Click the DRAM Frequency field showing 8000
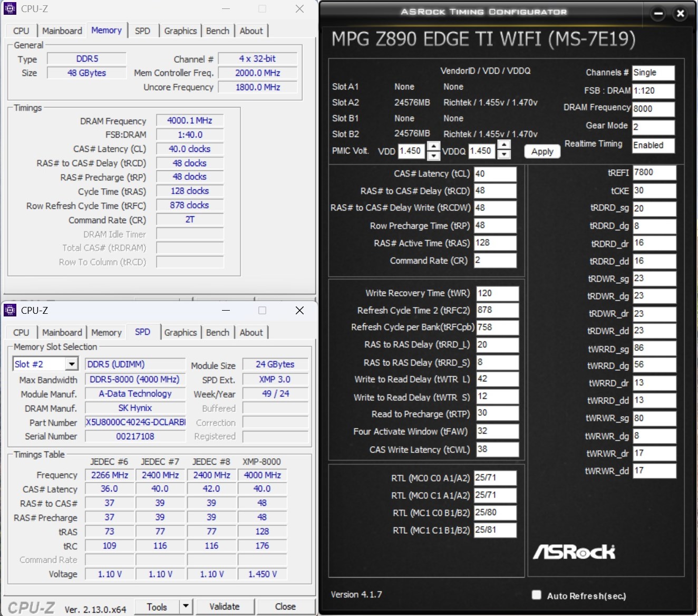The image size is (698, 616). 653,109
